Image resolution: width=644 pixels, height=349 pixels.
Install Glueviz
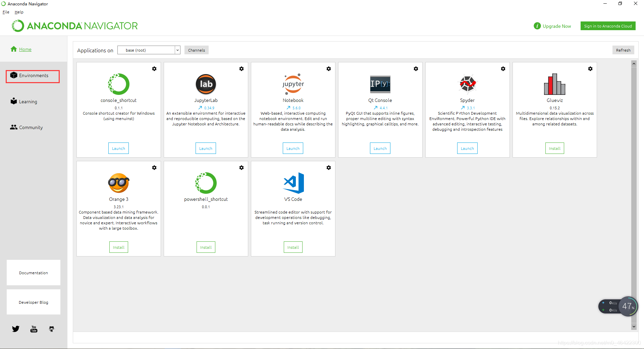click(555, 148)
